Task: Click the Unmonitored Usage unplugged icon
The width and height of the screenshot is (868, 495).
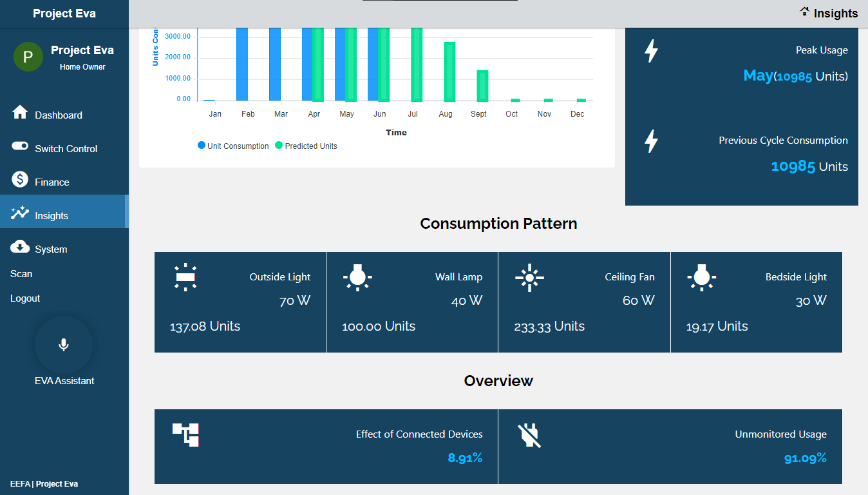Action: (529, 436)
